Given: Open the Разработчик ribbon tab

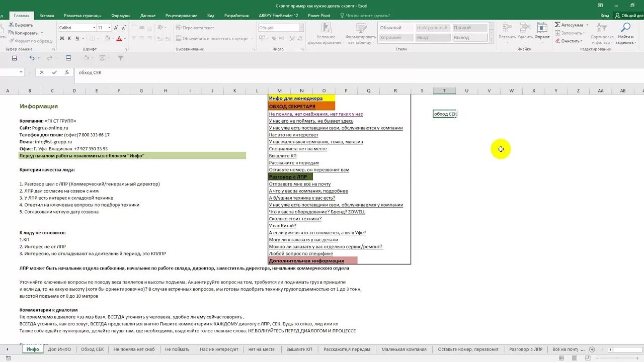Looking at the screenshot, I should click(236, 16).
